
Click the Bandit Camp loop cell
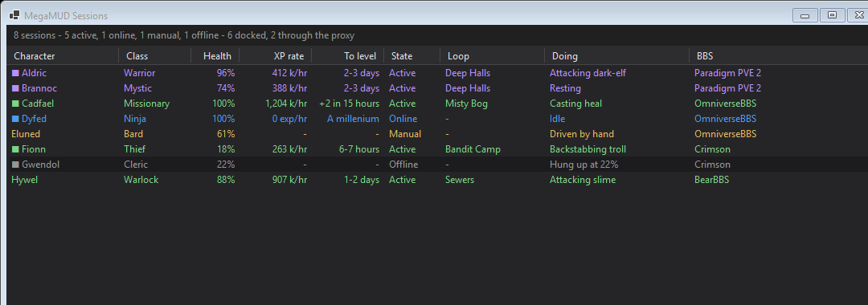tap(473, 149)
